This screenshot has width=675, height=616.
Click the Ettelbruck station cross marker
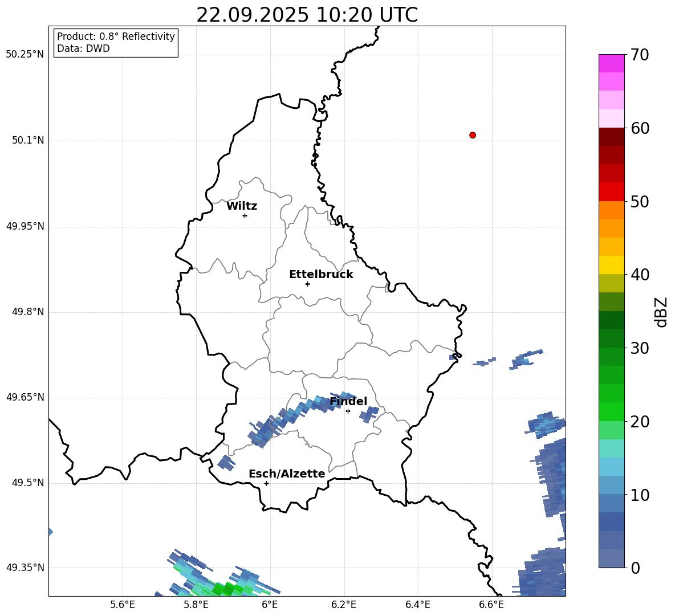307,284
